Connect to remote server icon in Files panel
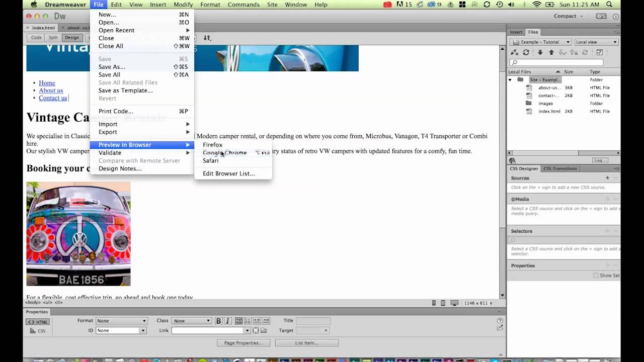This screenshot has height=362, width=644. 514,52
